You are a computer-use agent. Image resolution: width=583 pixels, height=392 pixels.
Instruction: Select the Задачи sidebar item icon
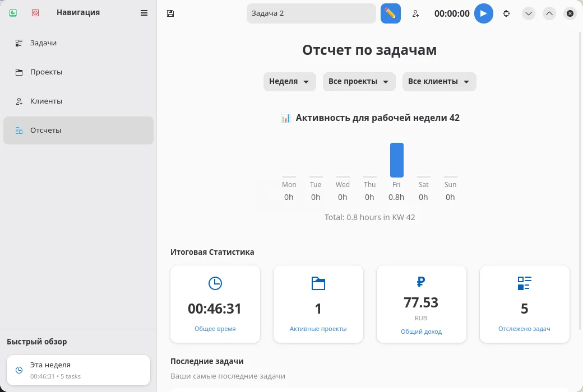click(18, 42)
